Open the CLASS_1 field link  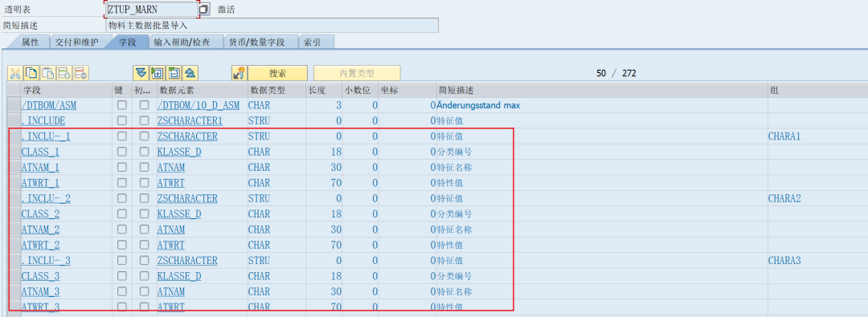[40, 152]
